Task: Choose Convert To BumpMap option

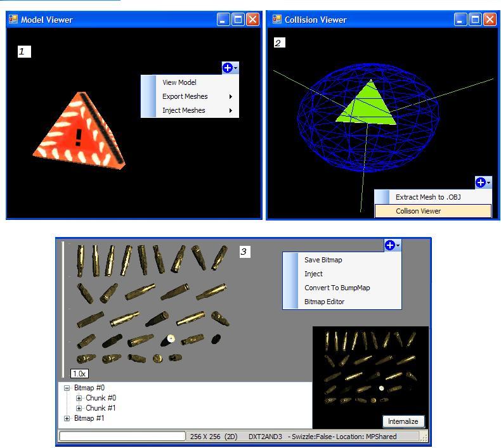Action: click(x=337, y=288)
